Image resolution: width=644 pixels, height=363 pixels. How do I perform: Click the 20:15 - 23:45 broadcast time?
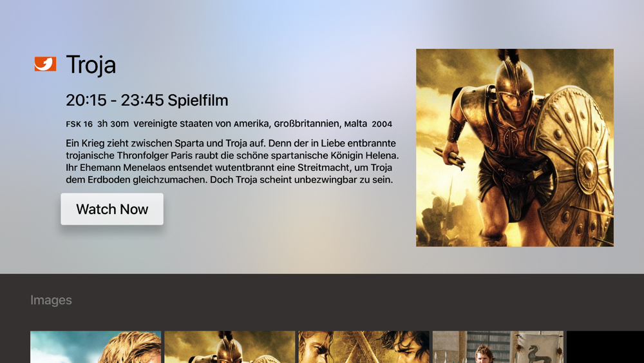tap(115, 100)
